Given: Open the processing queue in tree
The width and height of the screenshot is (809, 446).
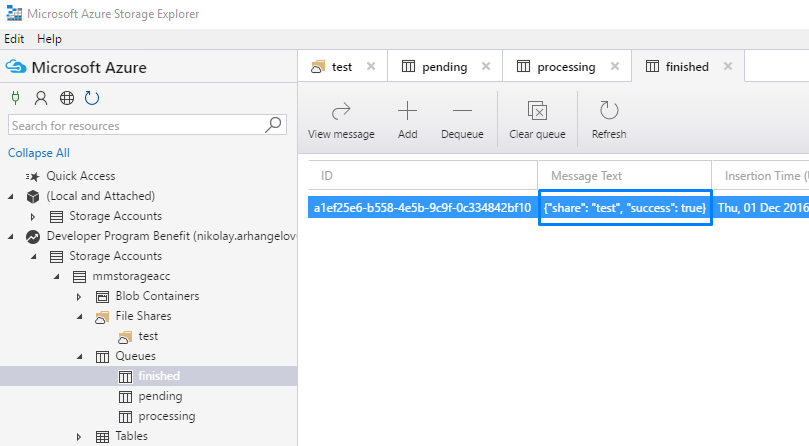Looking at the screenshot, I should pyautogui.click(x=167, y=416).
